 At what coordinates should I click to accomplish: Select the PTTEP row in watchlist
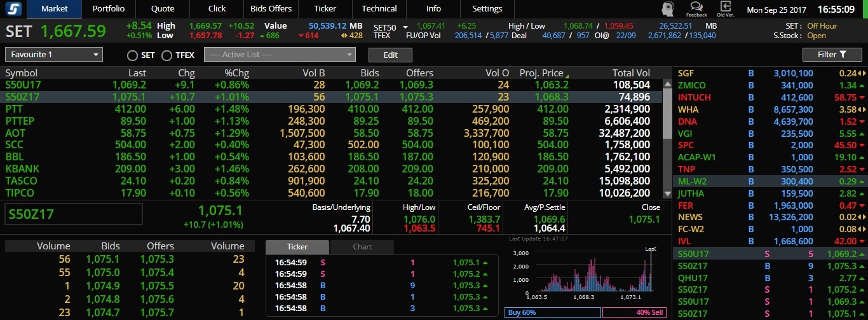click(333, 121)
